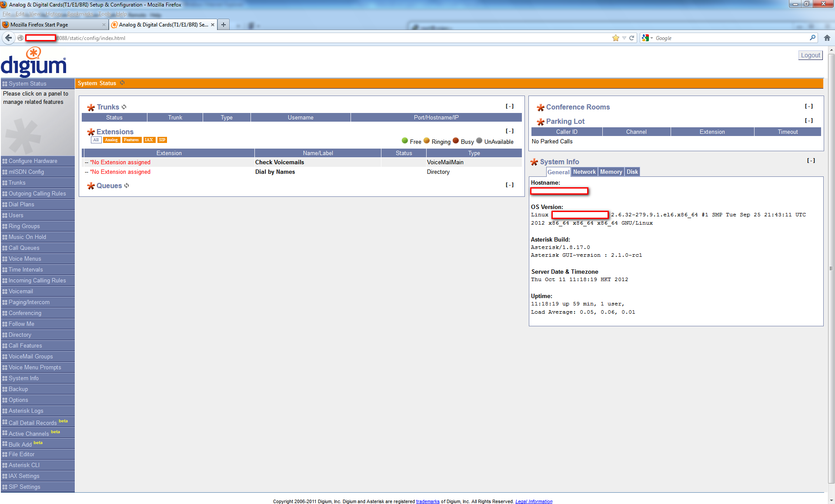This screenshot has height=504, width=835.
Task: Click the Google search input field
Action: tap(731, 38)
